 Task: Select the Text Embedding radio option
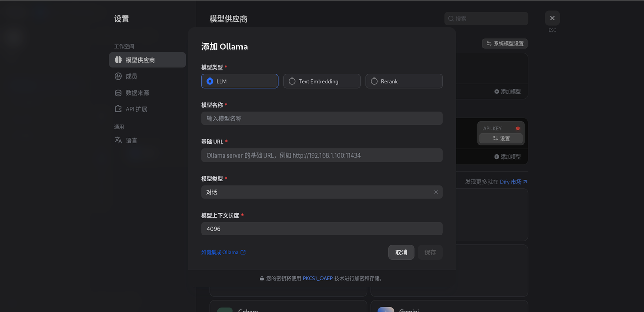click(322, 81)
